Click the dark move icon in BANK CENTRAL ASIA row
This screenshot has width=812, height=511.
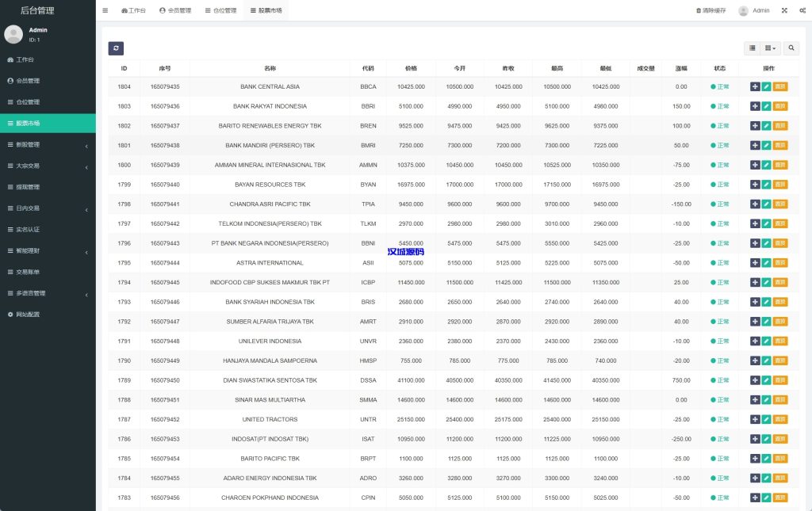(x=755, y=86)
